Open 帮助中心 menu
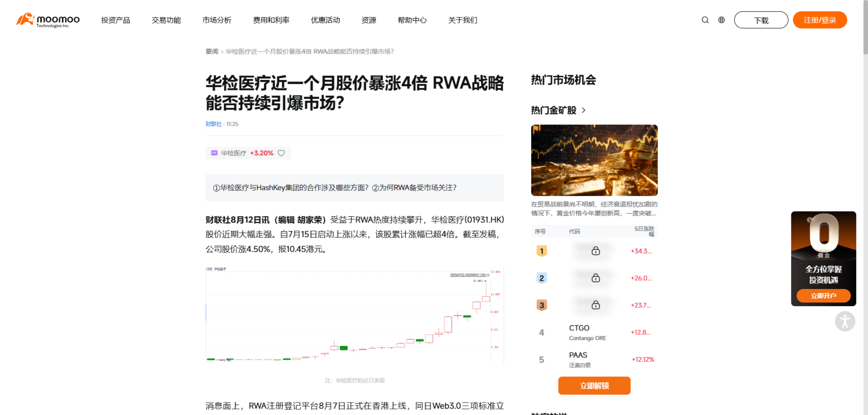868x415 pixels. click(412, 20)
